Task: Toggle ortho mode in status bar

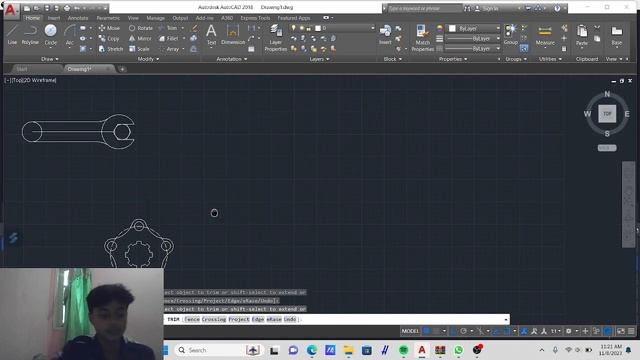Action: [453, 331]
